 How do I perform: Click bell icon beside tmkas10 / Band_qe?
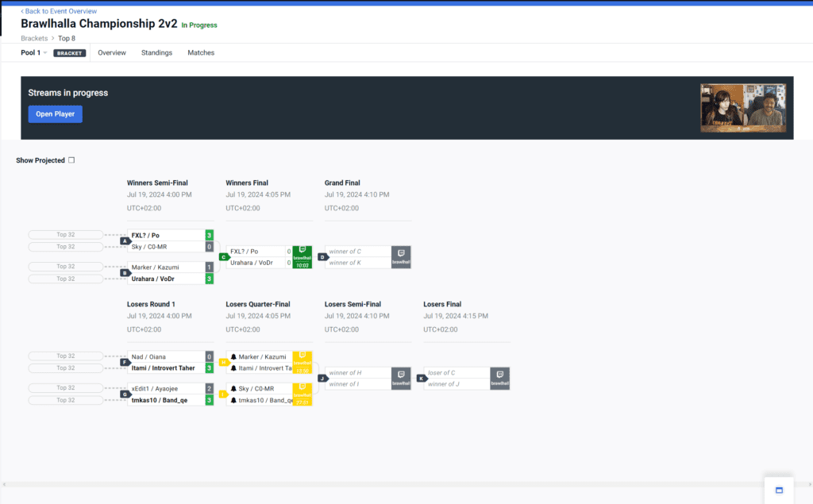[234, 401]
